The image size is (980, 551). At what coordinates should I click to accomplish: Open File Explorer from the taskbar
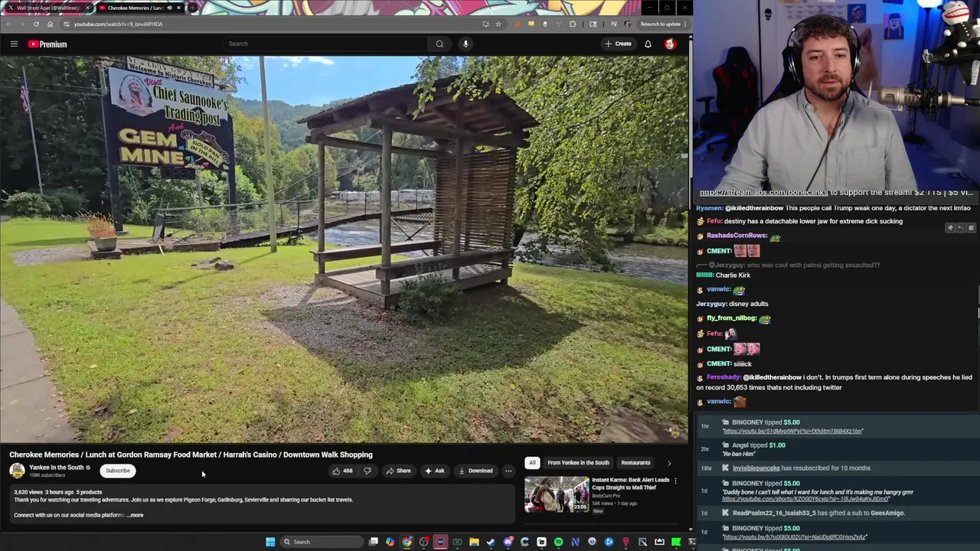474,542
